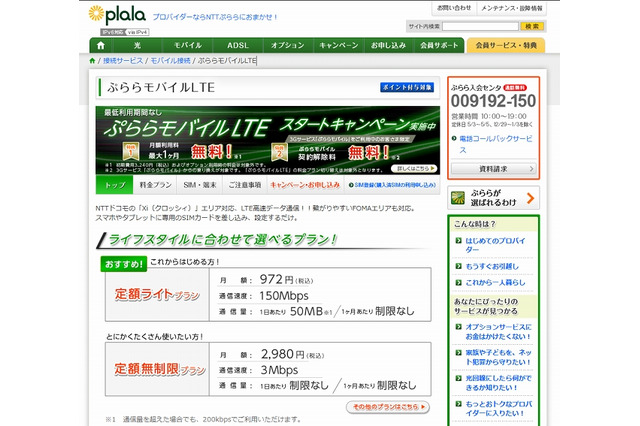This screenshot has width=640, height=426.
Task: Open the オプション menu
Action: tap(288, 45)
